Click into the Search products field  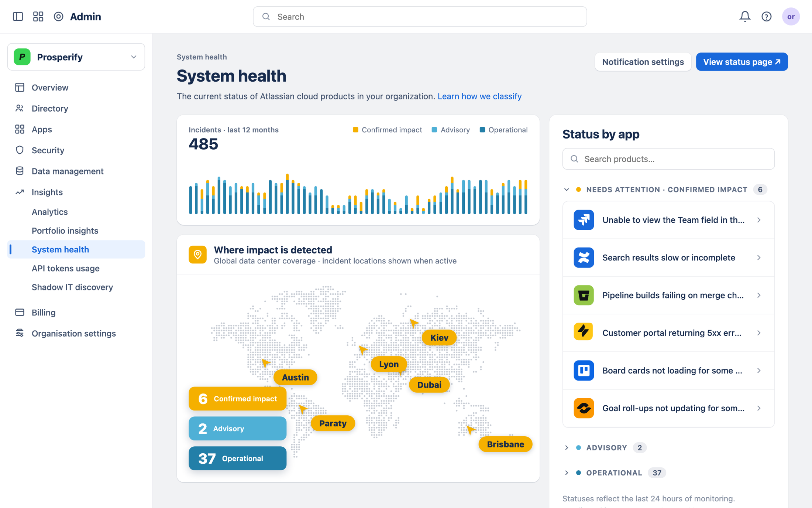point(668,159)
